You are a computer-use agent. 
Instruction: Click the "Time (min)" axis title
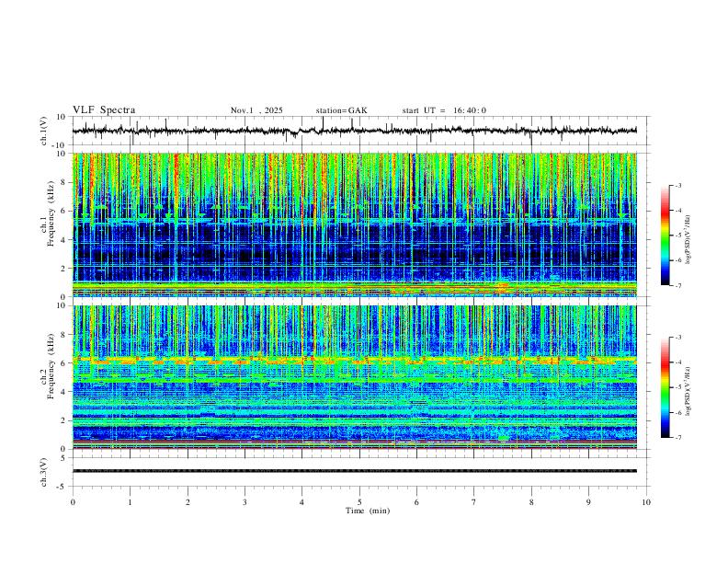click(x=368, y=511)
